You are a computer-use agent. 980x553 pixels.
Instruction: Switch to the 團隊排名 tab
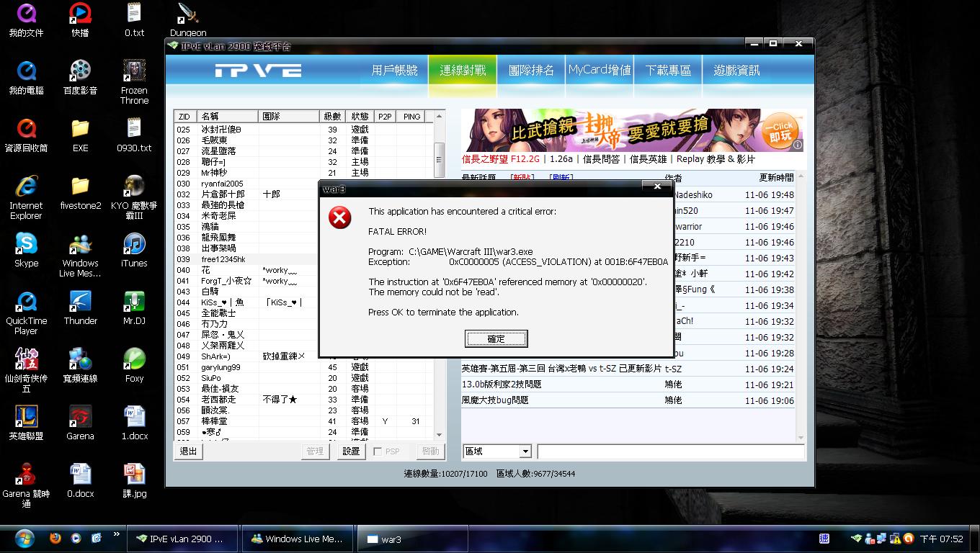pos(531,71)
